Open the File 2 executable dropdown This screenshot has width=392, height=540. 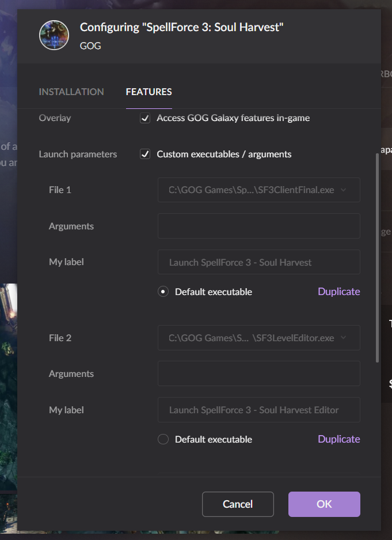coord(259,338)
